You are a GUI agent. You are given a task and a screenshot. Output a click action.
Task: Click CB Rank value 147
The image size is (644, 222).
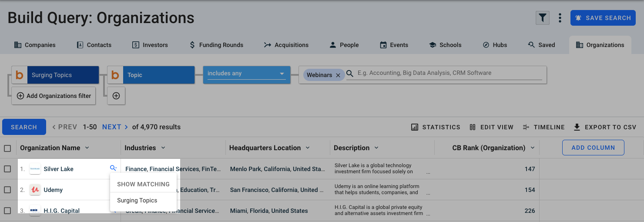click(x=530, y=169)
